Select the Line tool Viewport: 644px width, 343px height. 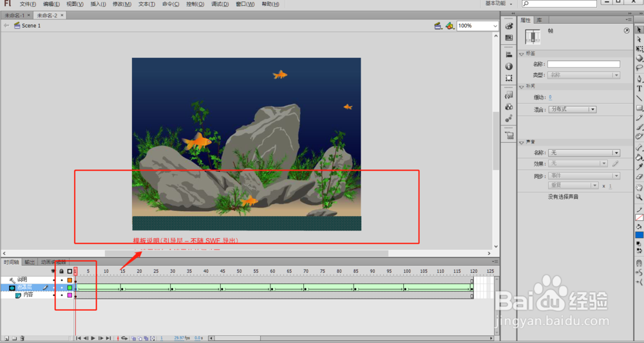pos(639,98)
